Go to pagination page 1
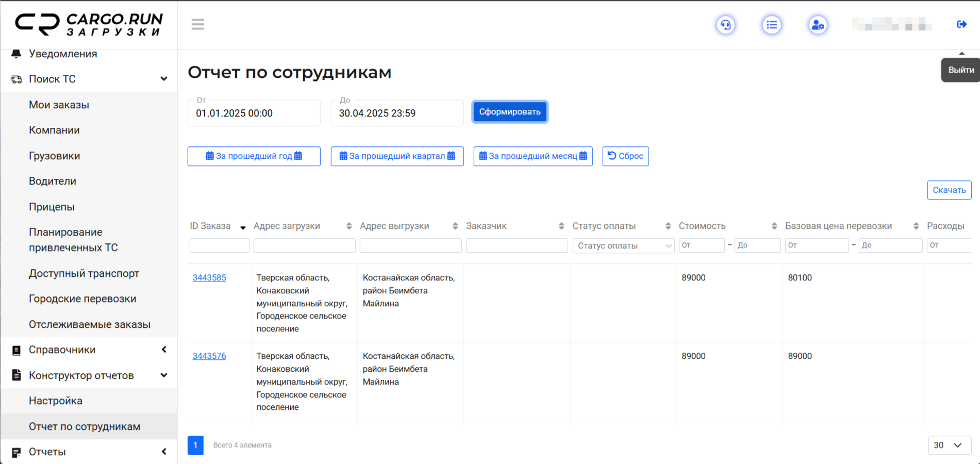Image resolution: width=980 pixels, height=464 pixels. 195,445
